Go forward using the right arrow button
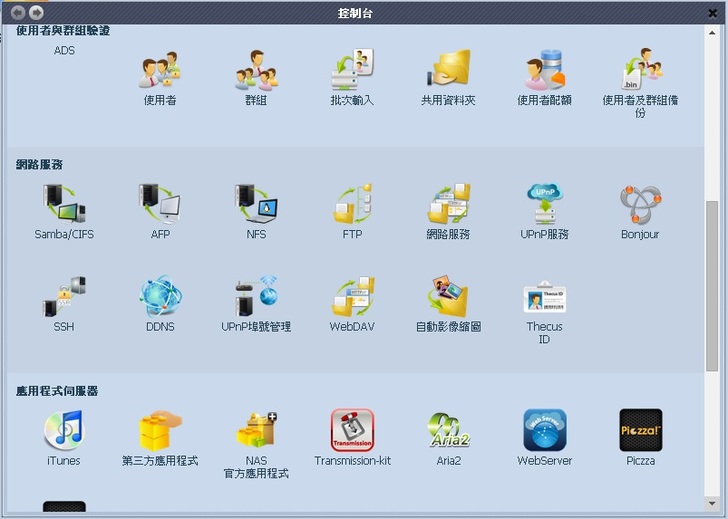 pyautogui.click(x=36, y=13)
